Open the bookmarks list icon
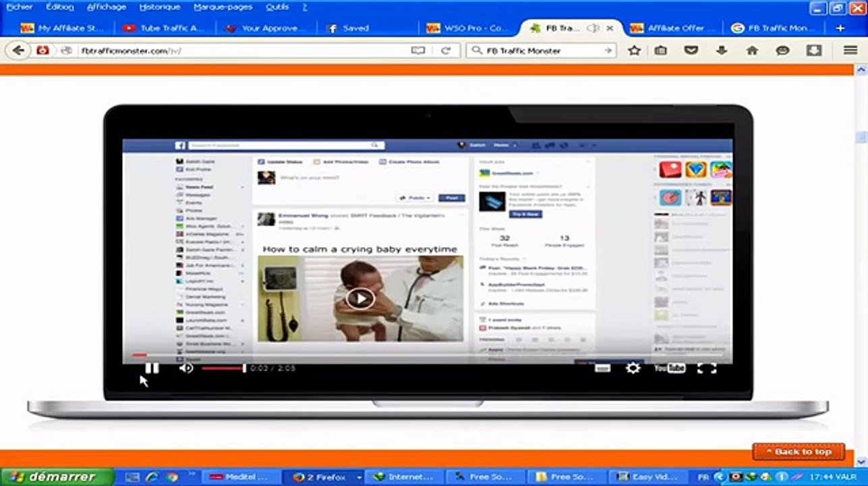868x486 pixels. pos(661,50)
